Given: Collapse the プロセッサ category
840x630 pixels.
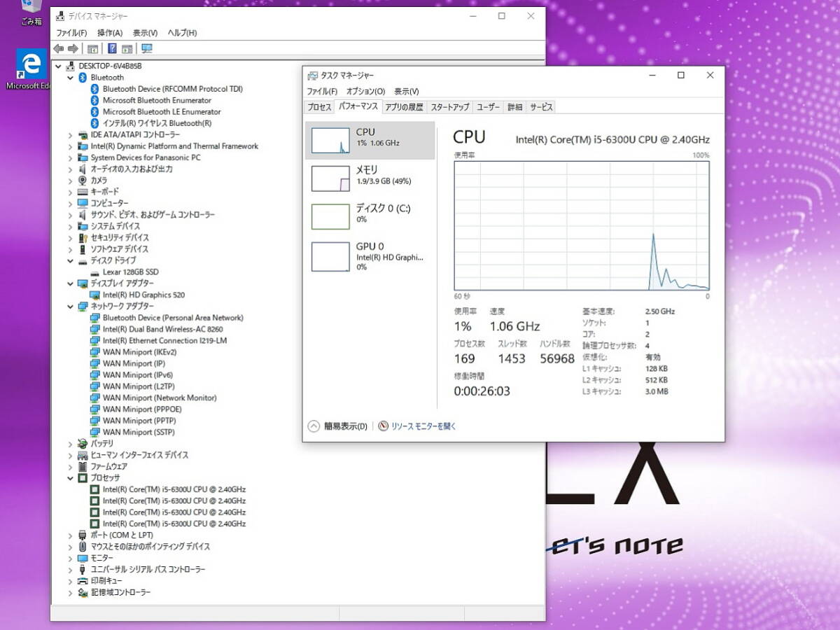Looking at the screenshot, I should tap(70, 477).
